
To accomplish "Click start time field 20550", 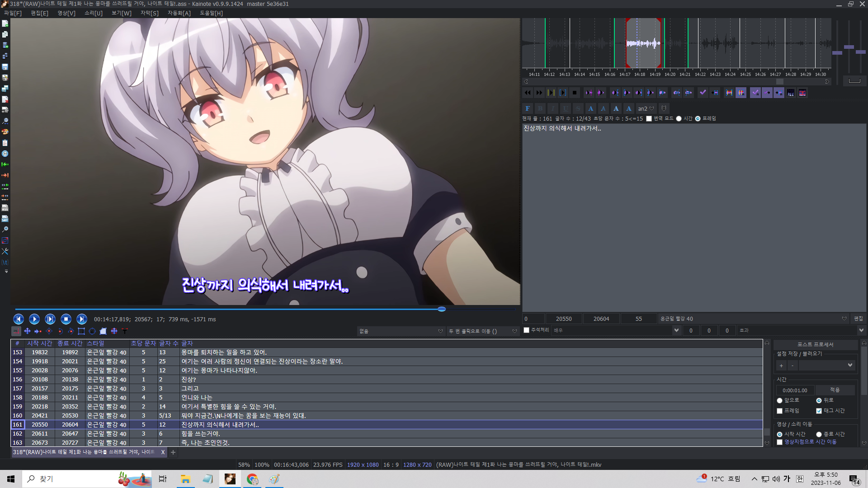I will [564, 319].
